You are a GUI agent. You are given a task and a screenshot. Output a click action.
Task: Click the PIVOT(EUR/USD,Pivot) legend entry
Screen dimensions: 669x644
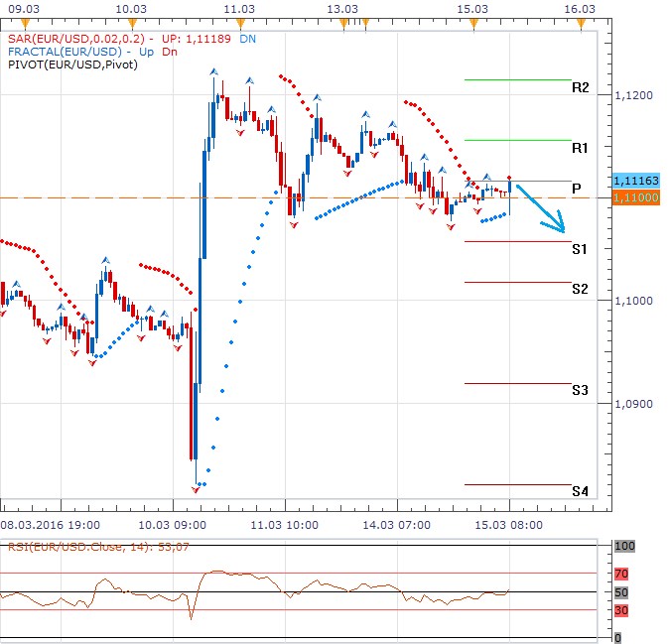click(x=71, y=64)
